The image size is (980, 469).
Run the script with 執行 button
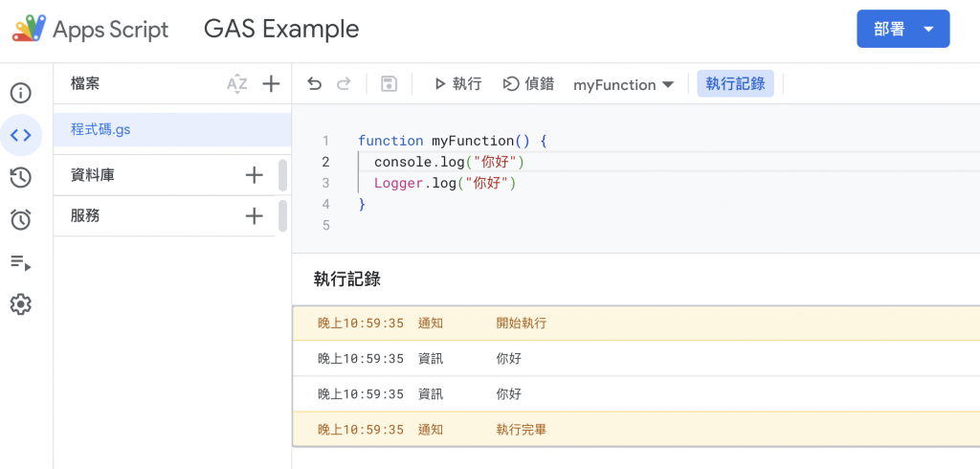[x=457, y=84]
